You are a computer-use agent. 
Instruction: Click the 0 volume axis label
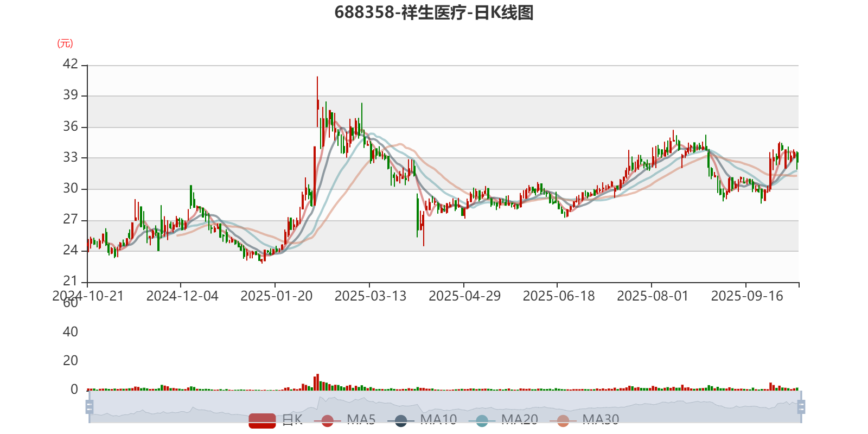pyautogui.click(x=74, y=389)
